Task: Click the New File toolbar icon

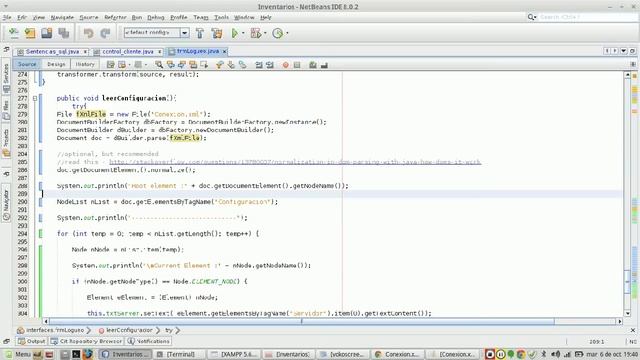Action: [x=13, y=33]
